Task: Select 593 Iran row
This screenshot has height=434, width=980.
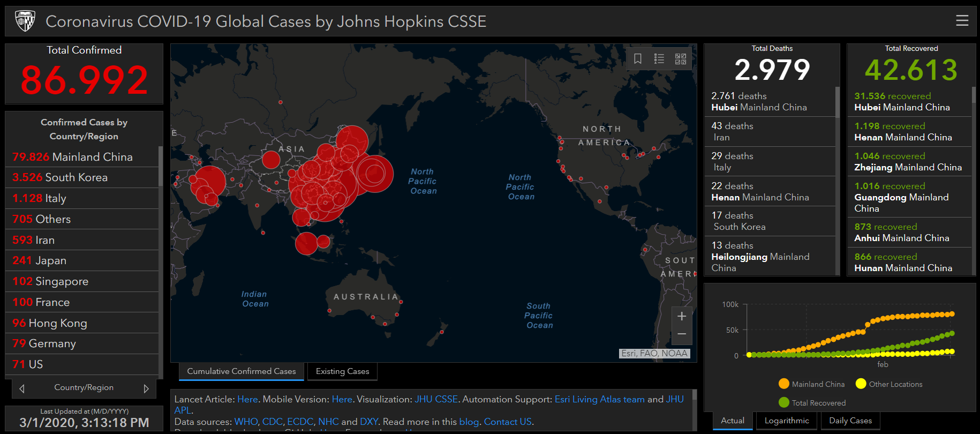Action: [x=82, y=240]
